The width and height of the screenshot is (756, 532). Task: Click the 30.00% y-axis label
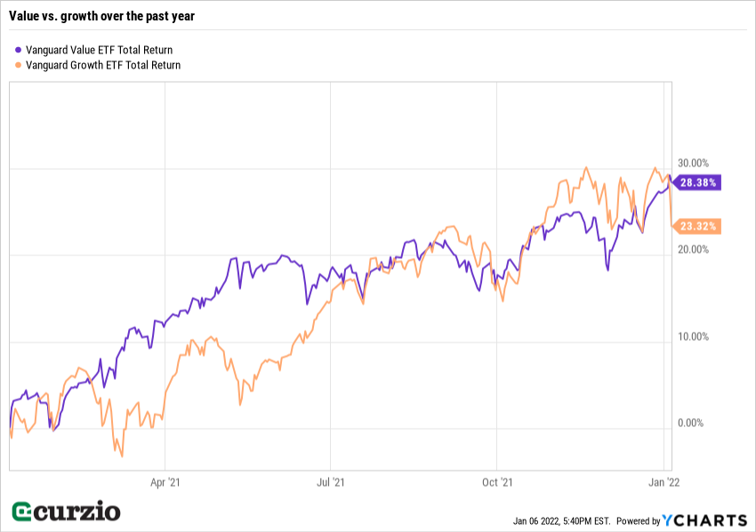(694, 164)
